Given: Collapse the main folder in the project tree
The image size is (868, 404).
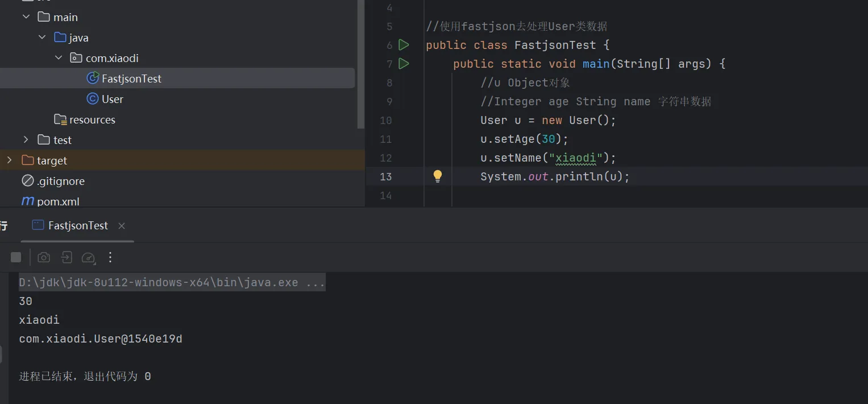Looking at the screenshot, I should pyautogui.click(x=26, y=17).
